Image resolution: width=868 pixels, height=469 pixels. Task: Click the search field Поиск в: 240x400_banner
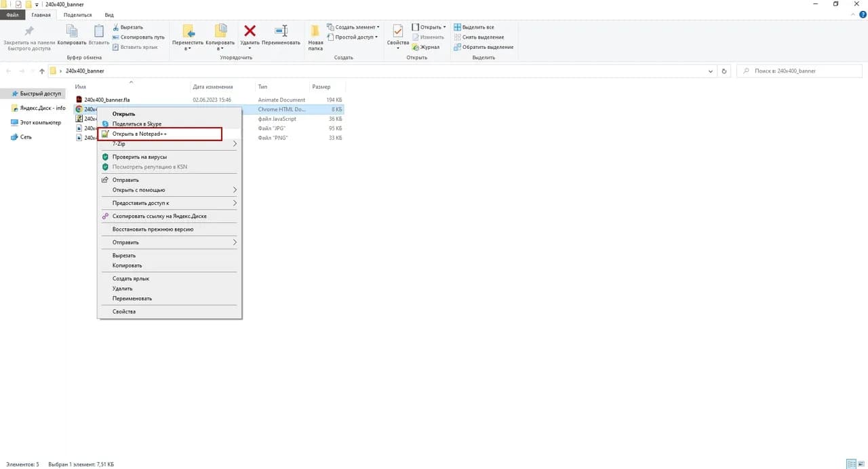[x=800, y=71]
